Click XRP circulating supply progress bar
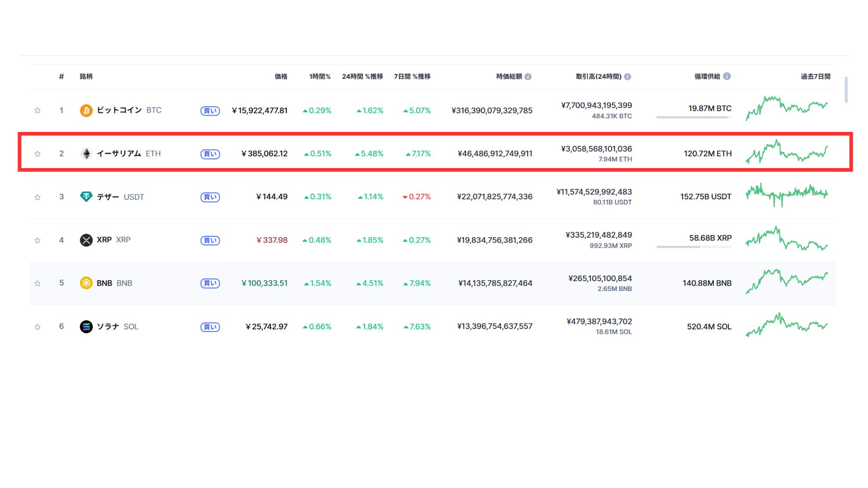Screen dimensions: 868x488 pyautogui.click(x=694, y=247)
